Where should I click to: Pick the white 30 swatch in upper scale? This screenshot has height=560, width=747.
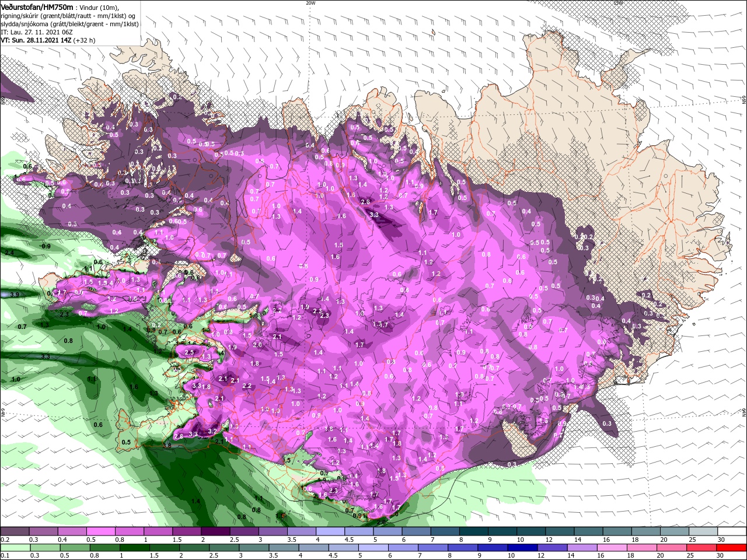pyautogui.click(x=732, y=532)
